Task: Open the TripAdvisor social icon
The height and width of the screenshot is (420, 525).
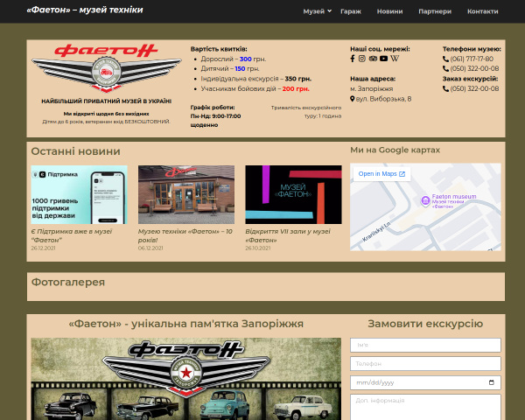Action: pos(373,59)
